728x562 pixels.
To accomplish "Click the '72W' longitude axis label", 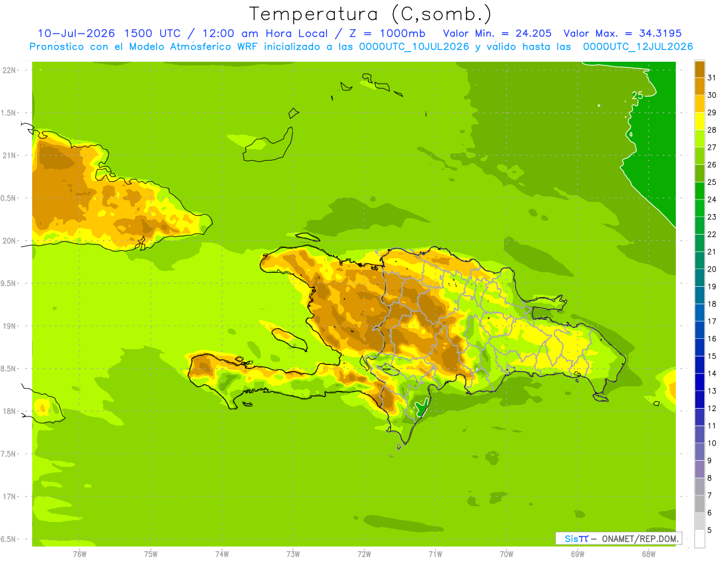I will (364, 554).
